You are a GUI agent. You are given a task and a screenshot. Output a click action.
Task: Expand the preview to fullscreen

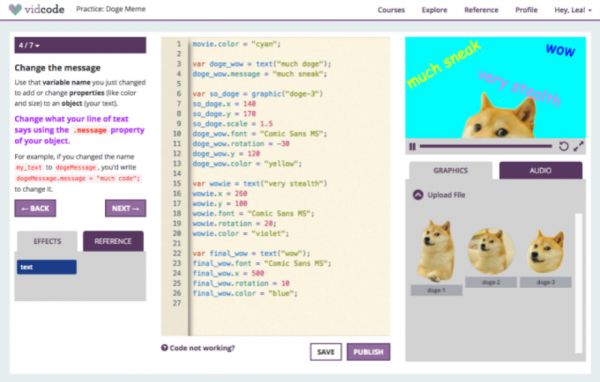578,146
